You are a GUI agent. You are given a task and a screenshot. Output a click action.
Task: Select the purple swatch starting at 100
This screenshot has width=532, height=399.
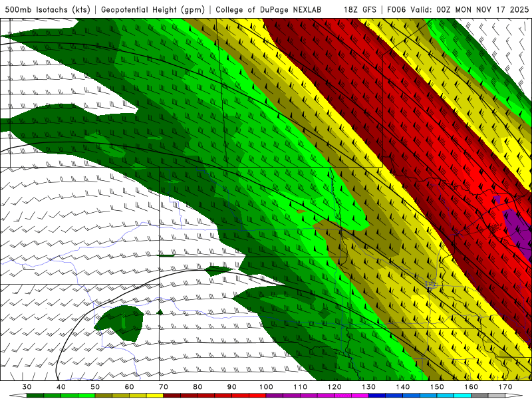(275, 396)
